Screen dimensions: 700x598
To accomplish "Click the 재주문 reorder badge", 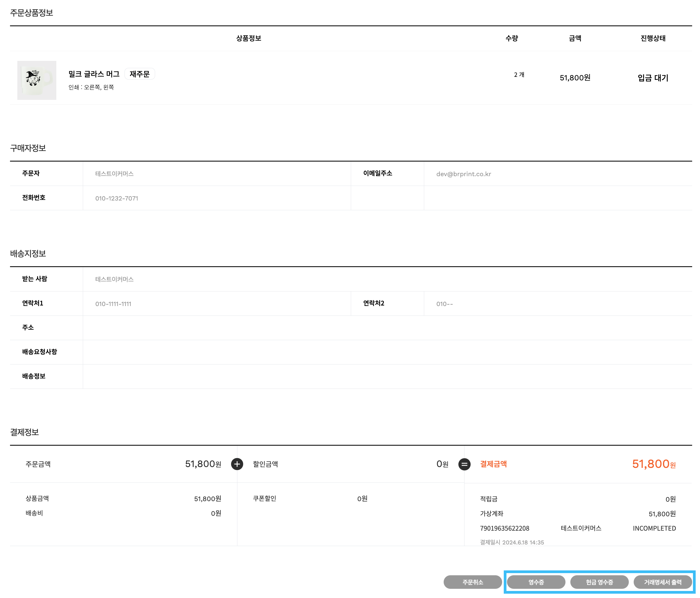I will click(139, 74).
